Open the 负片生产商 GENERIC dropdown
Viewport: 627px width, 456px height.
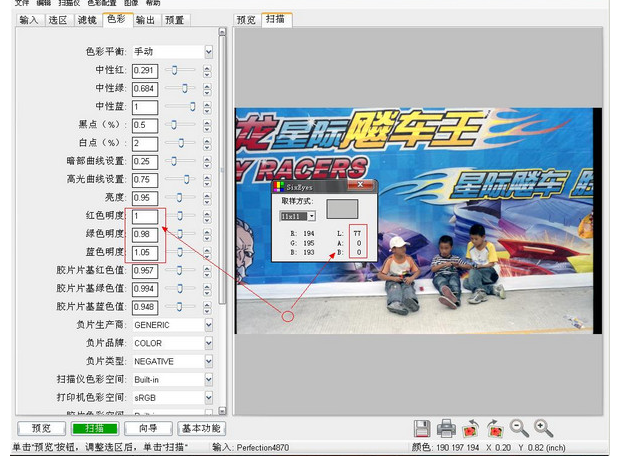(x=208, y=325)
